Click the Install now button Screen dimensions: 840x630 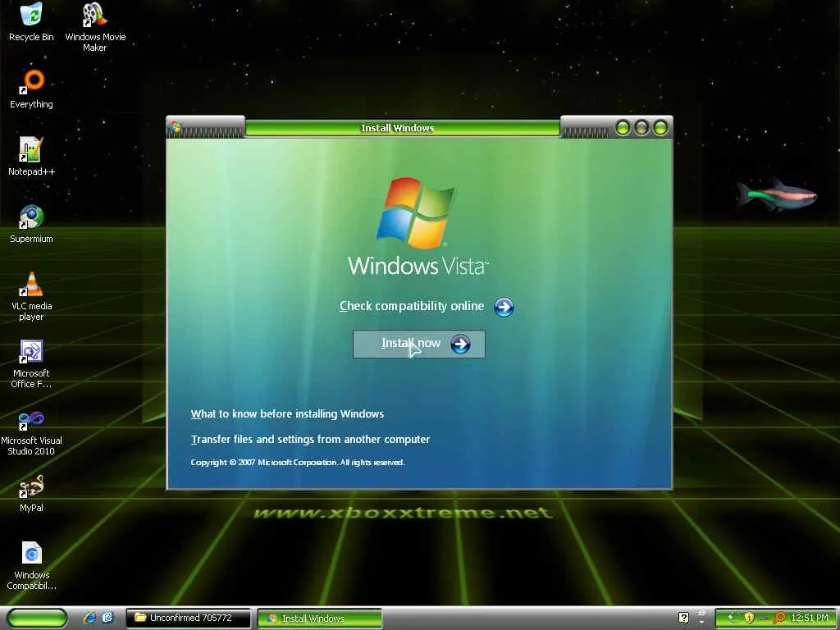tap(418, 344)
